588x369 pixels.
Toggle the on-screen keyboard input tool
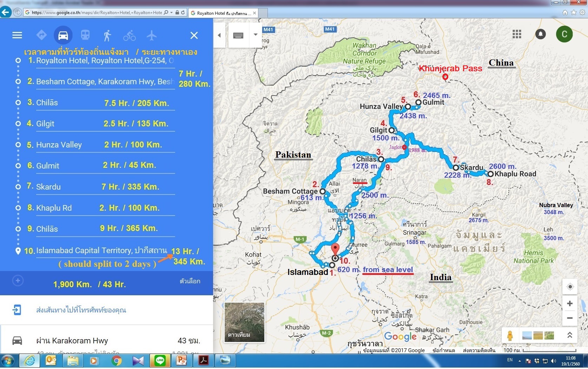[238, 35]
